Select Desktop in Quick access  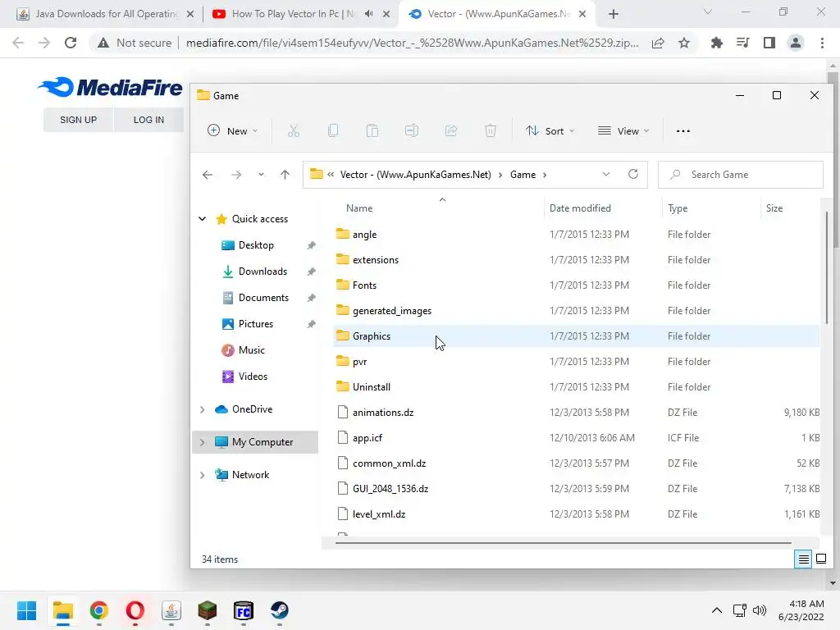256,244
